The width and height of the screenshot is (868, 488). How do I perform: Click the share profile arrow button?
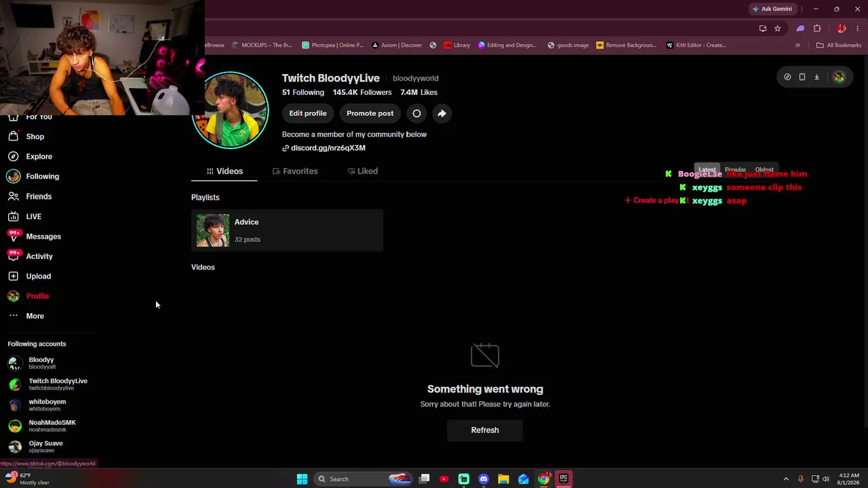pos(441,113)
